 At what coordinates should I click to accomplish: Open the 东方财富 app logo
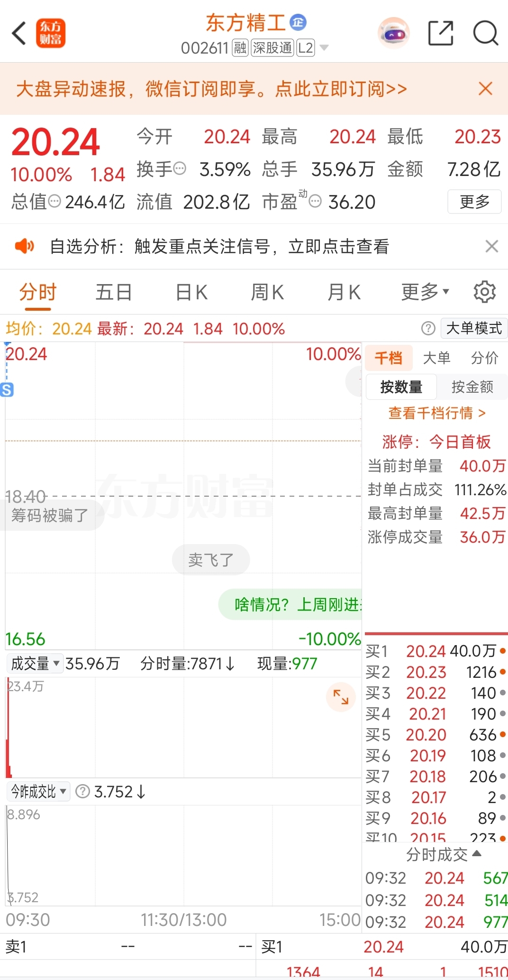pyautogui.click(x=51, y=34)
